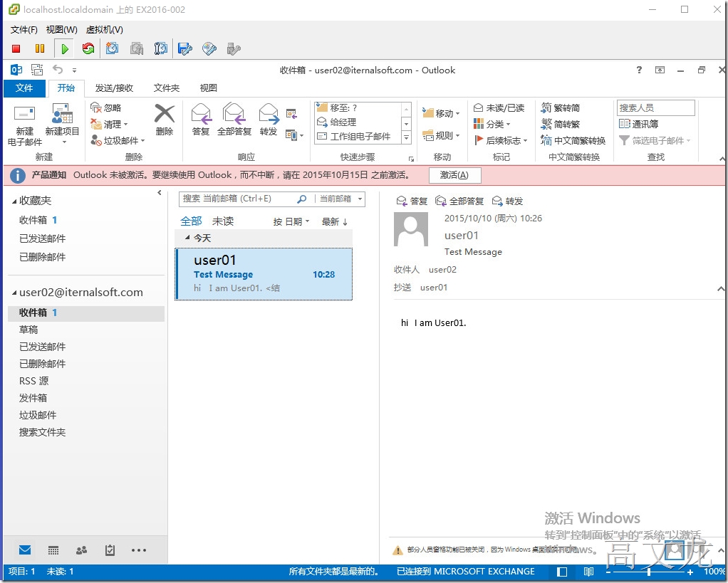The image size is (728, 583).
Task: Mark Unread/Read in ribbon
Action: click(x=499, y=107)
